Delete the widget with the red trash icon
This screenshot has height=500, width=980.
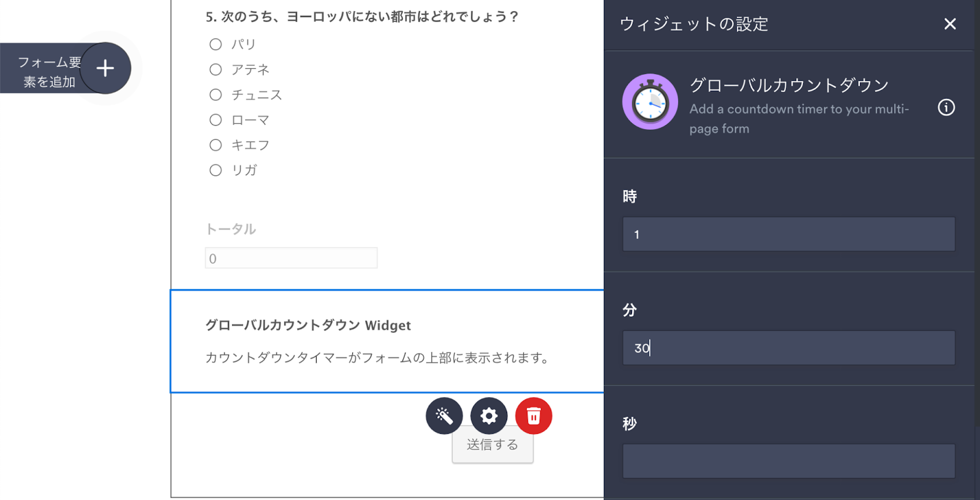click(533, 416)
